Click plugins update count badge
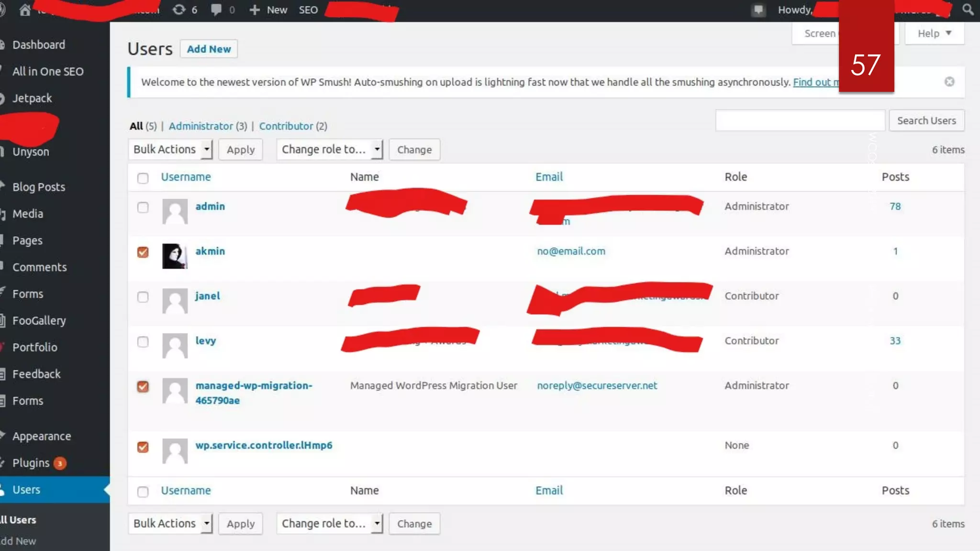Image resolution: width=980 pixels, height=551 pixels. pos(60,463)
